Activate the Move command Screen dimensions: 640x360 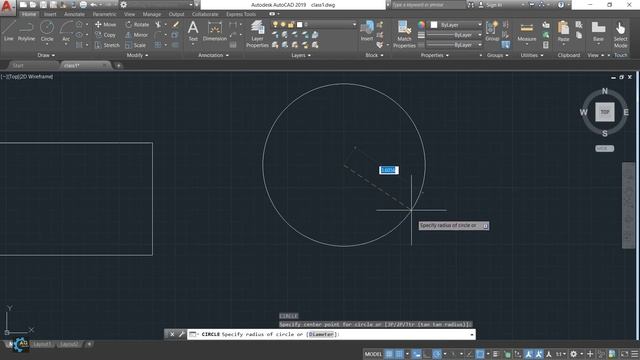tap(106, 24)
